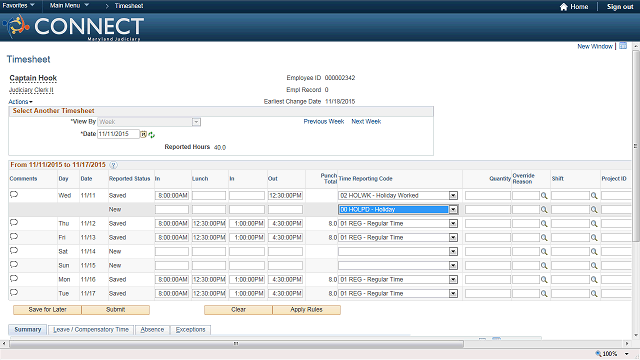The height and width of the screenshot is (360, 640).
Task: Open the Override Reason lookup for Thursday 11/12
Action: click(544, 224)
